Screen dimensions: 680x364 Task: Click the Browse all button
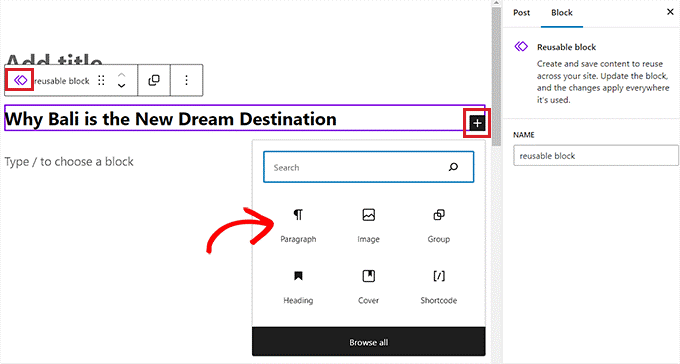(369, 342)
